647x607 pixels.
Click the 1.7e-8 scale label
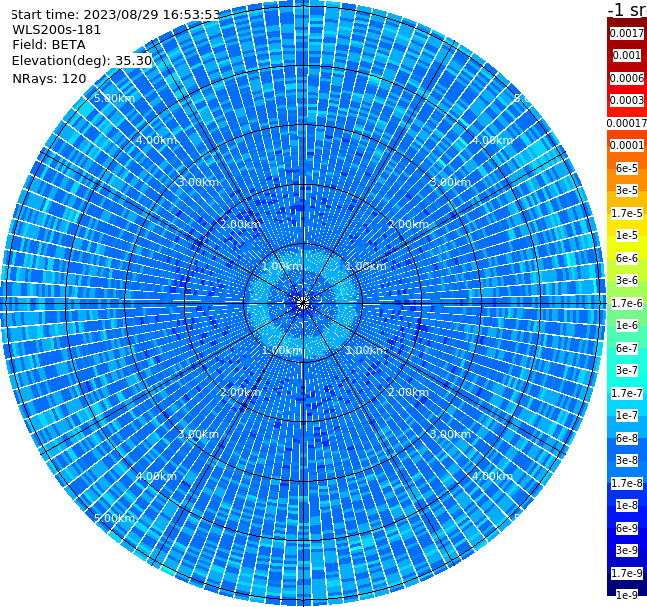pyautogui.click(x=627, y=483)
